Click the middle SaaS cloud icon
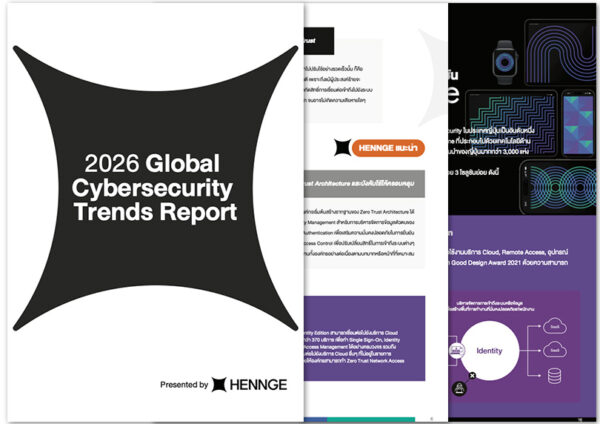The width and height of the screenshot is (600, 424). [x=554, y=350]
